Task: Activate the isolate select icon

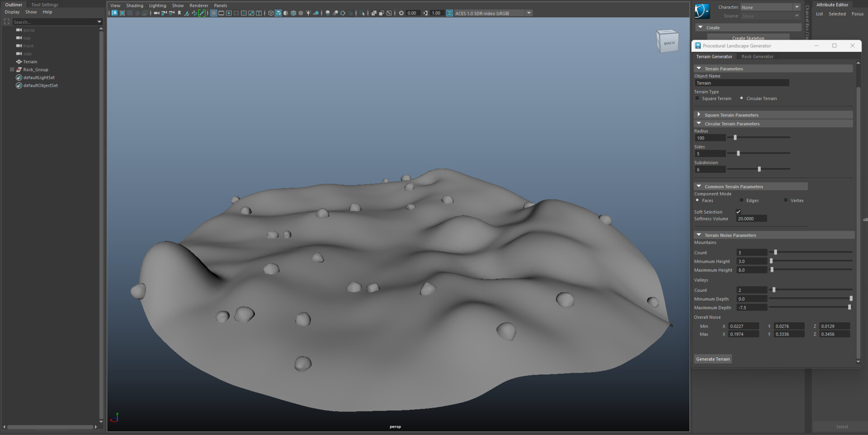Action: point(363,13)
